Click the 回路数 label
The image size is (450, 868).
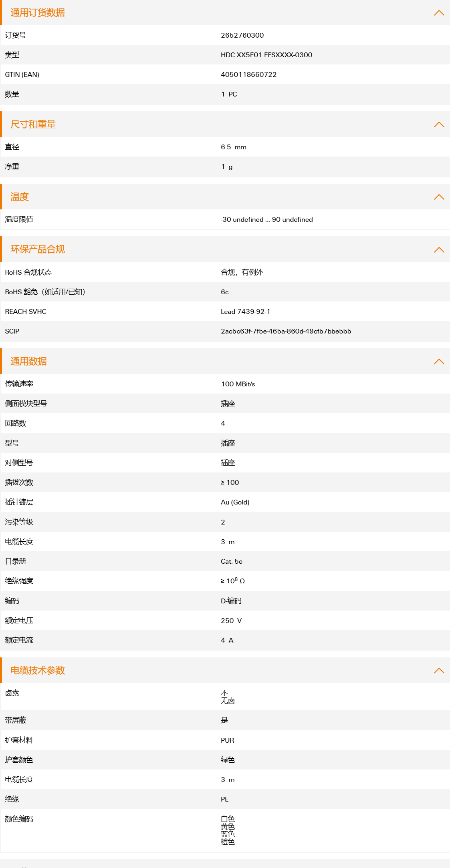16,423
